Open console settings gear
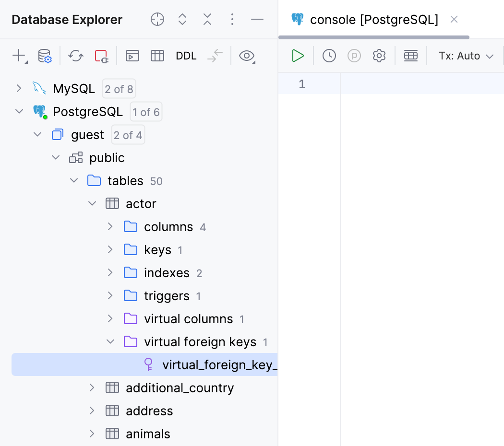This screenshot has width=504, height=446. (379, 56)
